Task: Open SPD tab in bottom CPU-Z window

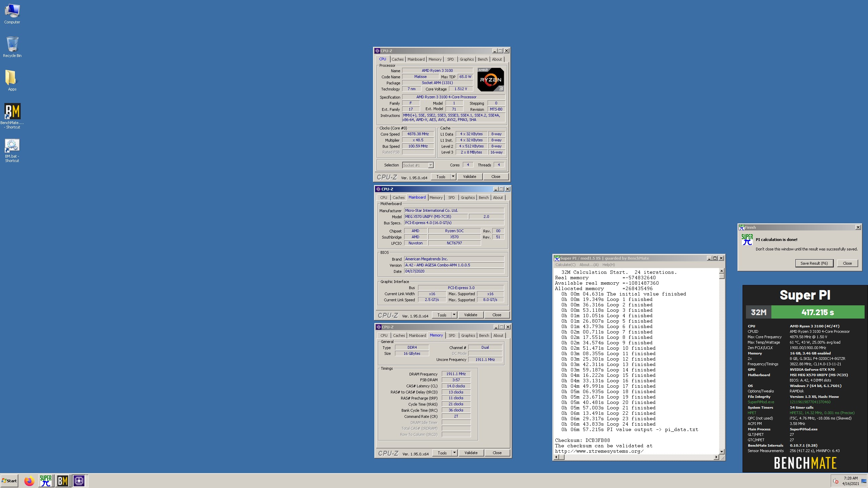Action: [452, 335]
